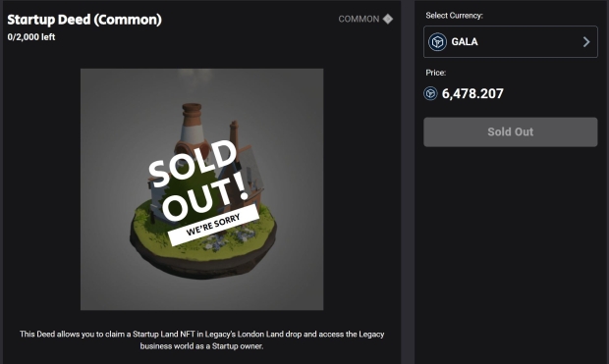Click the Startup Deed (Common) title

click(x=84, y=20)
